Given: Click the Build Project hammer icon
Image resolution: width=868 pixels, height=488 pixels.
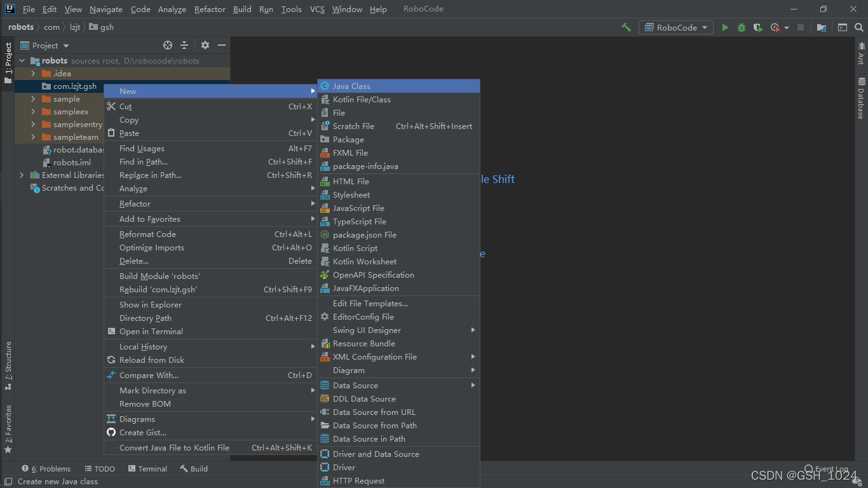Looking at the screenshot, I should click(x=627, y=27).
